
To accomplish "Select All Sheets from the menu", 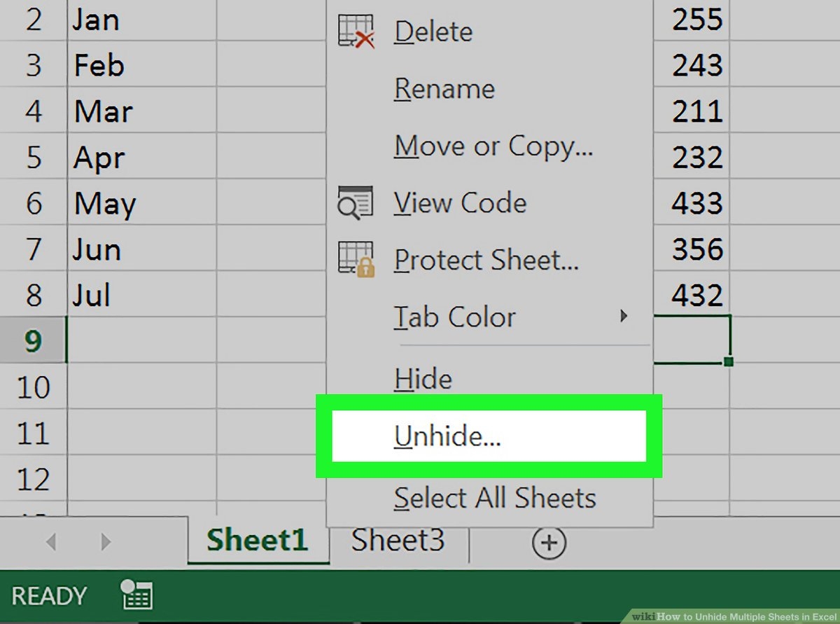I will pos(493,498).
